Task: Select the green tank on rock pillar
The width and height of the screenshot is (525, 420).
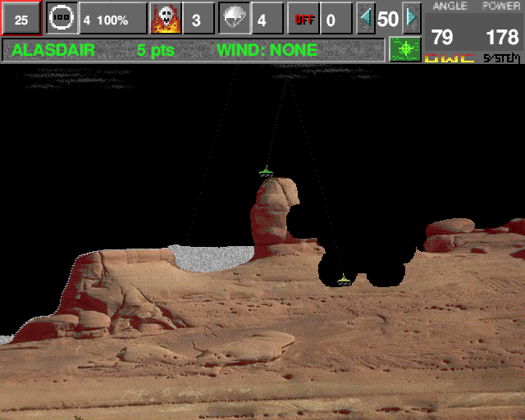Action: tap(266, 171)
